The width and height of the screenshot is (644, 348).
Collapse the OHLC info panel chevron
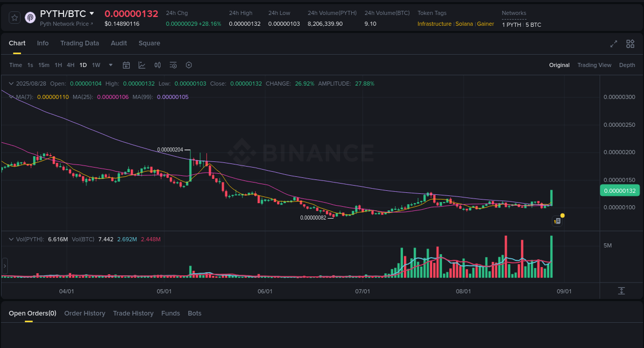coord(10,83)
